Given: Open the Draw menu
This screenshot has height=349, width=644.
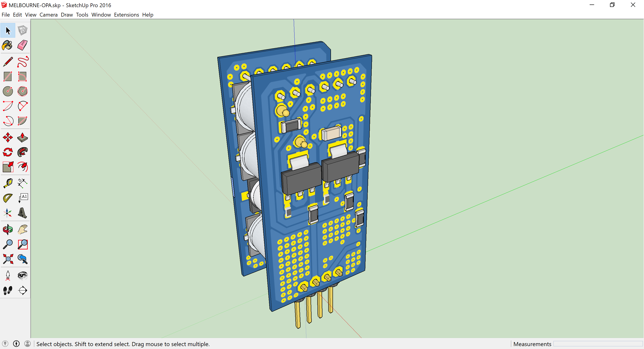Looking at the screenshot, I should 67,15.
